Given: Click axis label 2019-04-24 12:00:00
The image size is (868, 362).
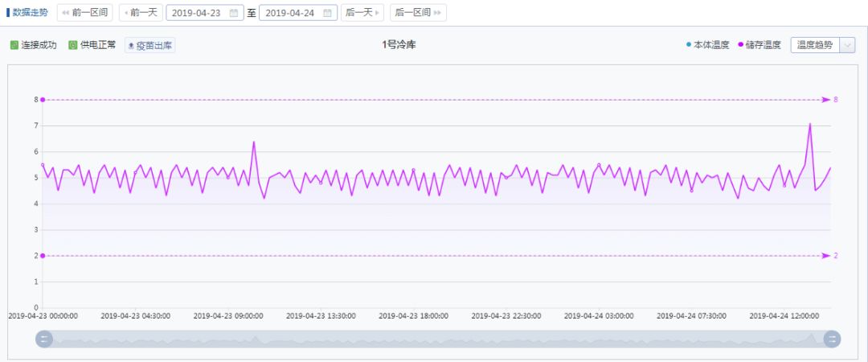Looking at the screenshot, I should point(784,316).
